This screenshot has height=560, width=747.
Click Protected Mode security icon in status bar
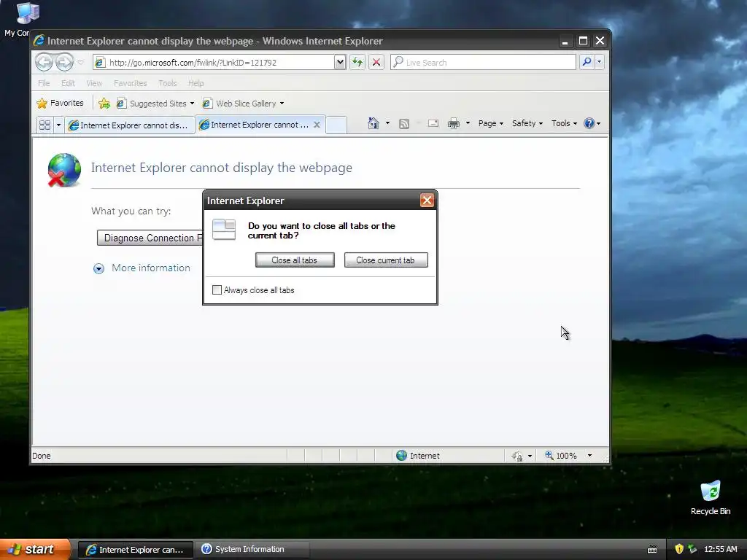pyautogui.click(x=517, y=456)
